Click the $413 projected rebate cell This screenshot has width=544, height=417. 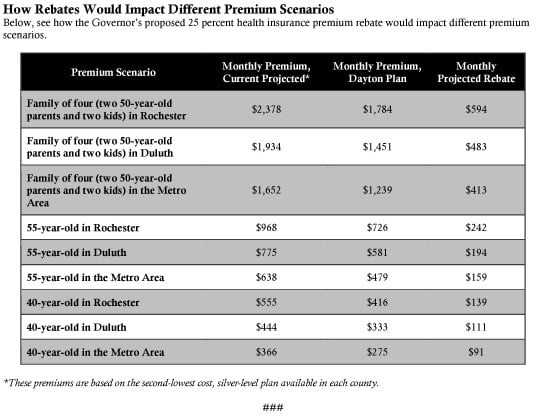coord(476,190)
